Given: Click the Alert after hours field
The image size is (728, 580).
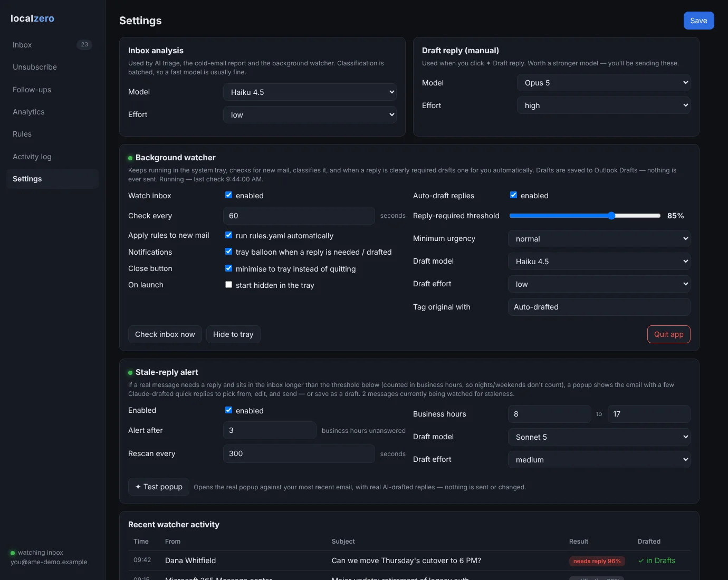Looking at the screenshot, I should click(270, 430).
